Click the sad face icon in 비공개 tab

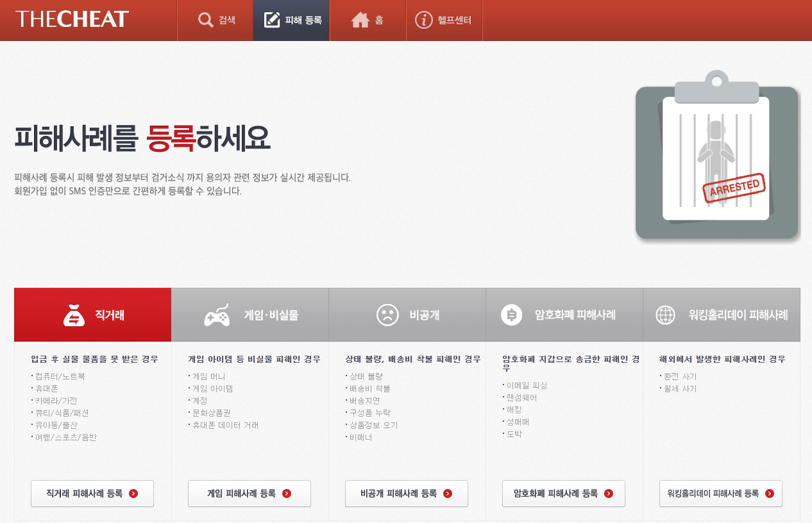(x=387, y=315)
